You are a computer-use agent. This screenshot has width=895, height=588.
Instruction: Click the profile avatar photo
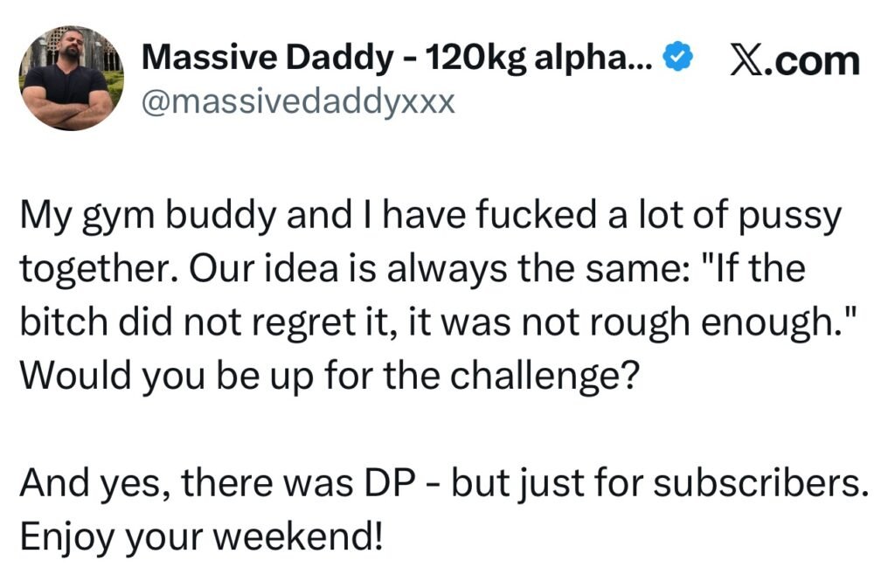pyautogui.click(x=72, y=78)
